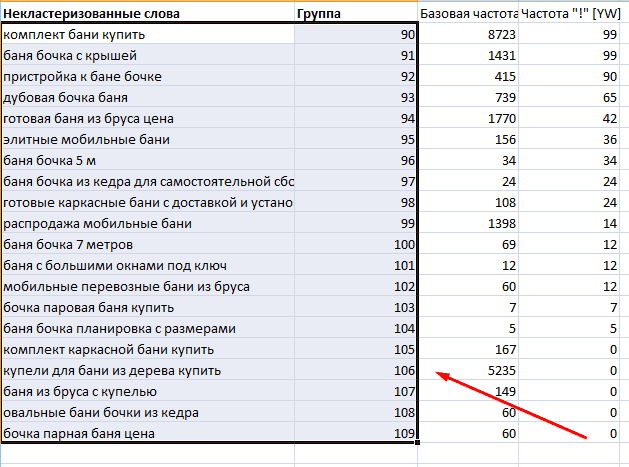Select group cell with value 93
The height and width of the screenshot is (467, 629).
click(356, 97)
